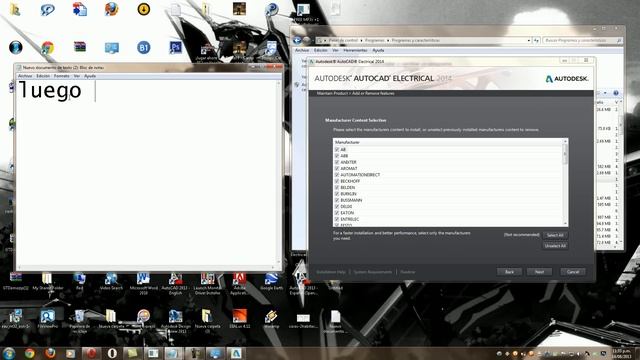Click the Unselect All button
This screenshot has width=640, height=360.
click(555, 246)
